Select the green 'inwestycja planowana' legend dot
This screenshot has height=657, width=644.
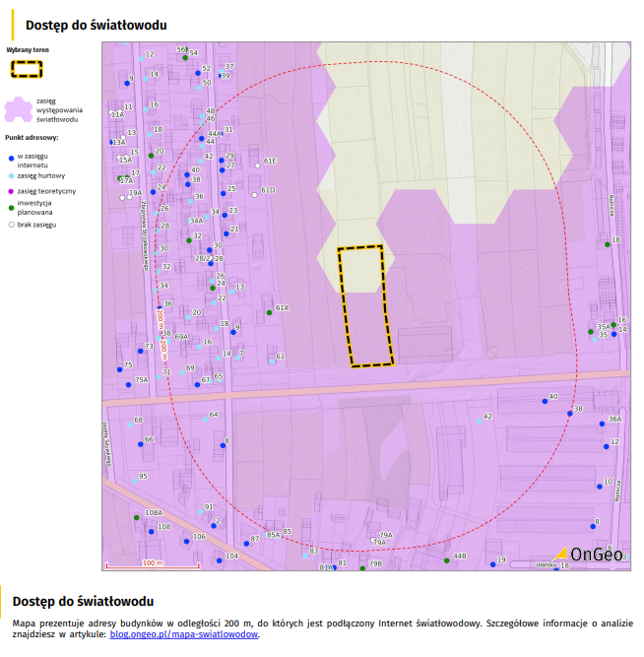[10, 207]
